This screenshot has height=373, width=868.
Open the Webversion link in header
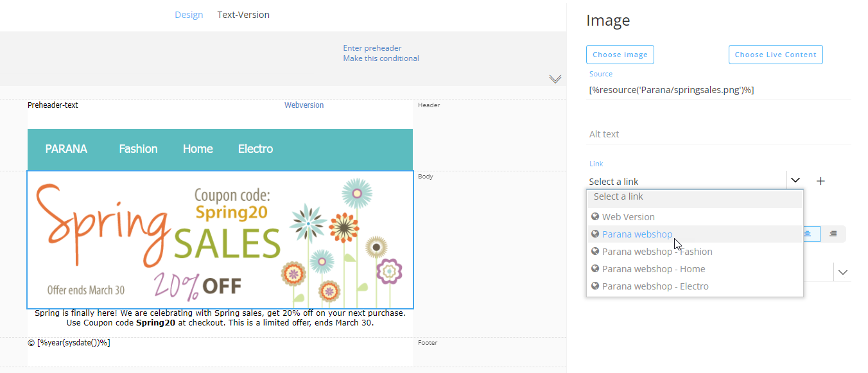tap(304, 105)
